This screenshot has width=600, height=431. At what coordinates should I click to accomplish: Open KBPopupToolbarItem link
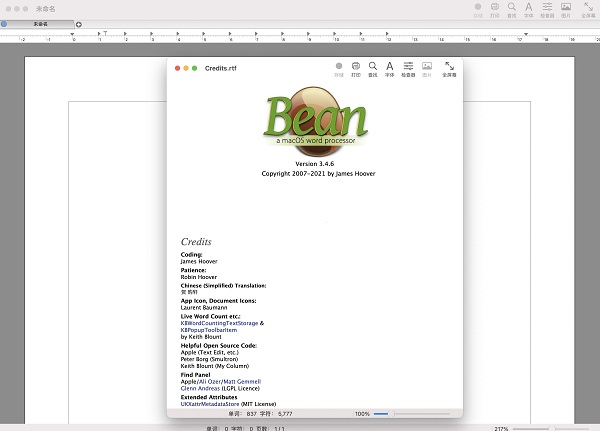point(209,330)
